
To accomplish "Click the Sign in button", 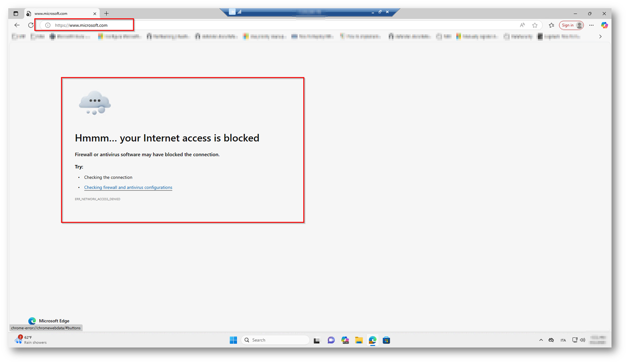I will 571,25.
